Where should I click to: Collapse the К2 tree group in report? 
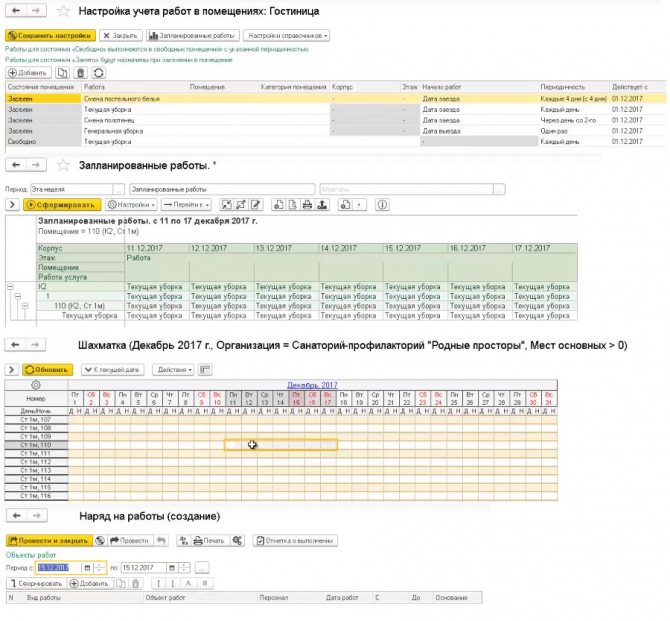coord(10,287)
